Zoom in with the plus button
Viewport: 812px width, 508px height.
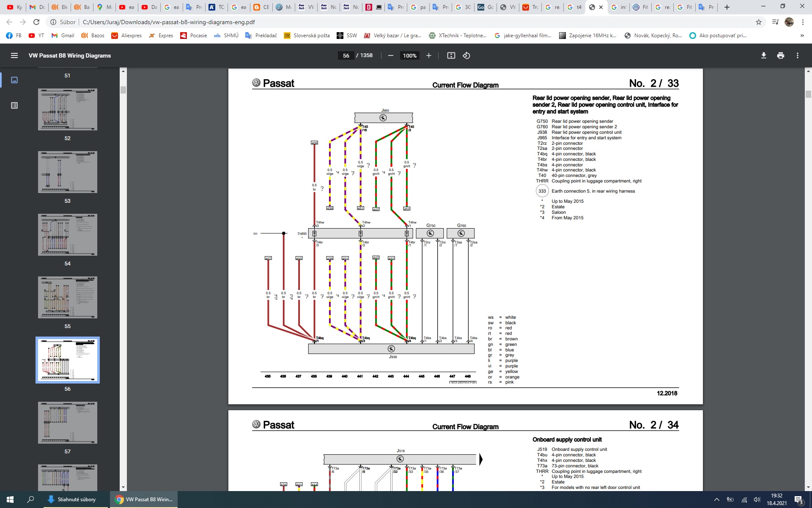(429, 55)
